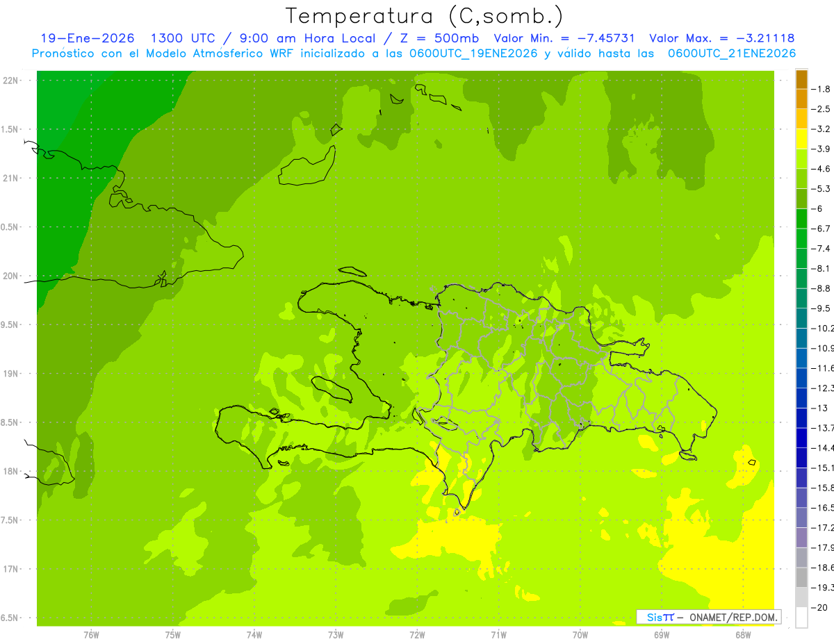
Task: Click the 'SisTT - ONAMET/REP.DOM.' logo box
Action: tap(708, 617)
